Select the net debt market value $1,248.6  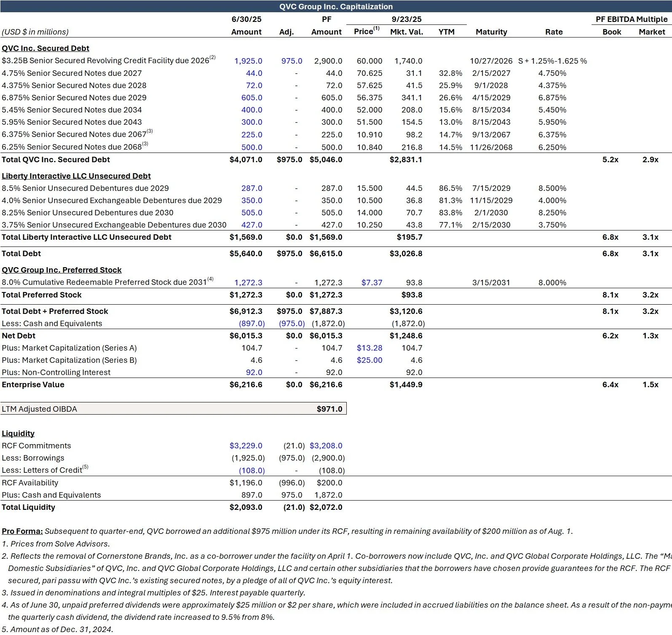[406, 335]
